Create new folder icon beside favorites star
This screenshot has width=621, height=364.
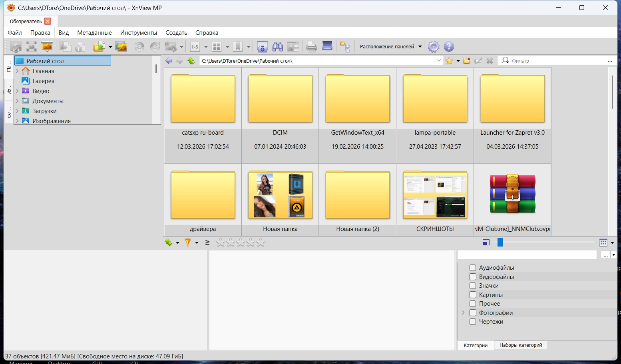click(x=467, y=61)
